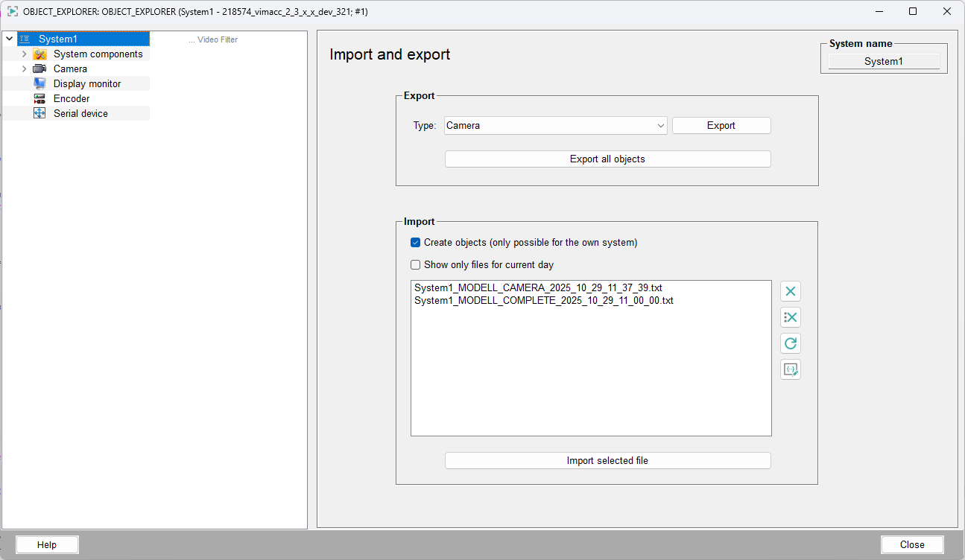Refresh the import file list
965x560 pixels.
(791, 343)
